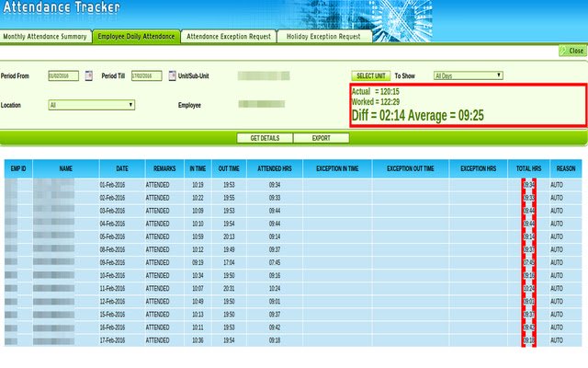
Task: Click the GET DETAILS button
Action: (265, 138)
